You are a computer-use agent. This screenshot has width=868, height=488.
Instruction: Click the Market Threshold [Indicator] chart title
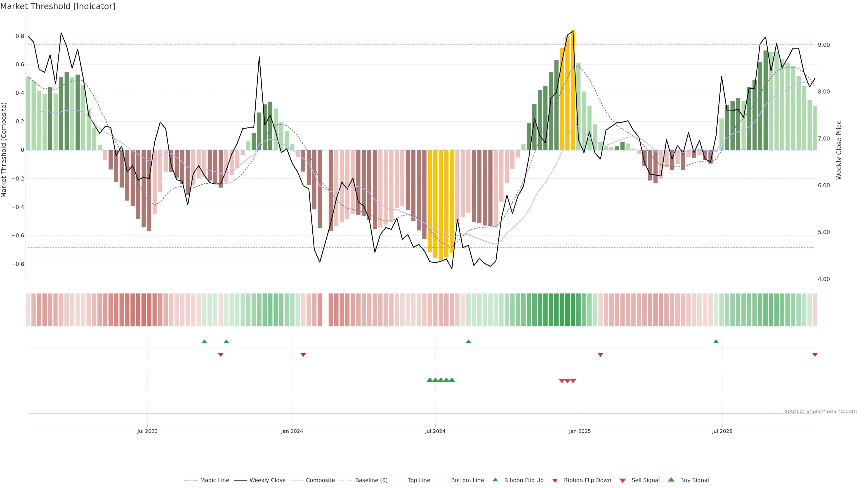coord(58,6)
